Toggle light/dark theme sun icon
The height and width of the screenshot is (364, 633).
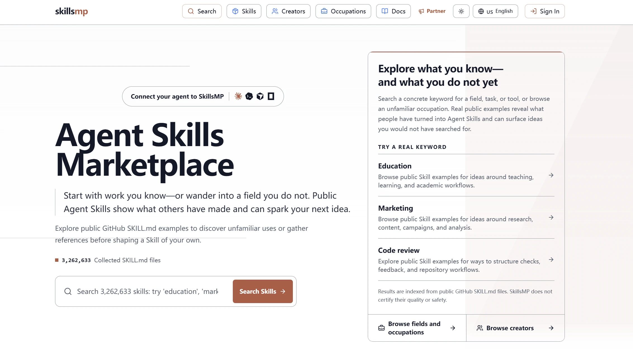461,11
